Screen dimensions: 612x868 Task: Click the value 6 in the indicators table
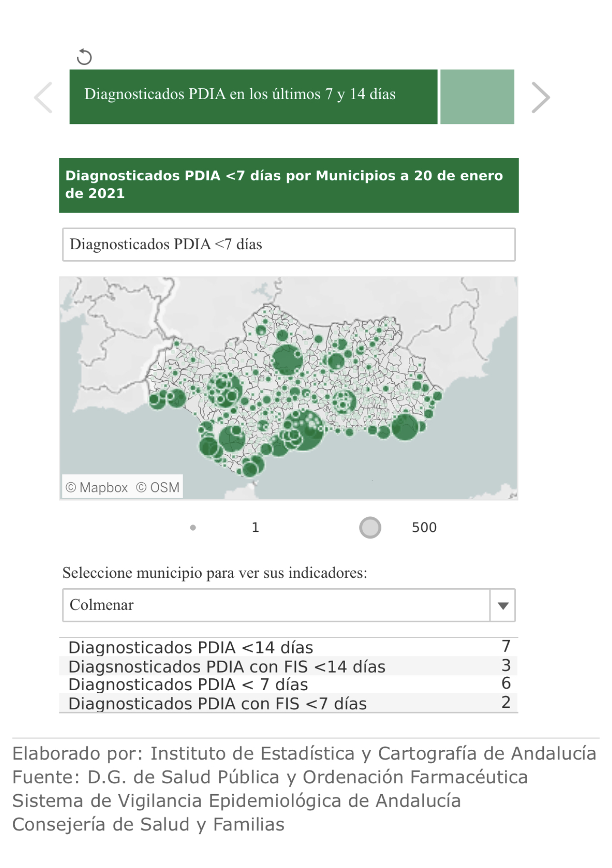(506, 684)
